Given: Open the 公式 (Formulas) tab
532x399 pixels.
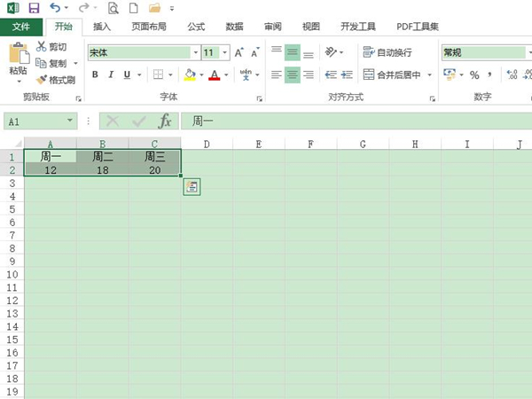Looking at the screenshot, I should pyautogui.click(x=196, y=27).
